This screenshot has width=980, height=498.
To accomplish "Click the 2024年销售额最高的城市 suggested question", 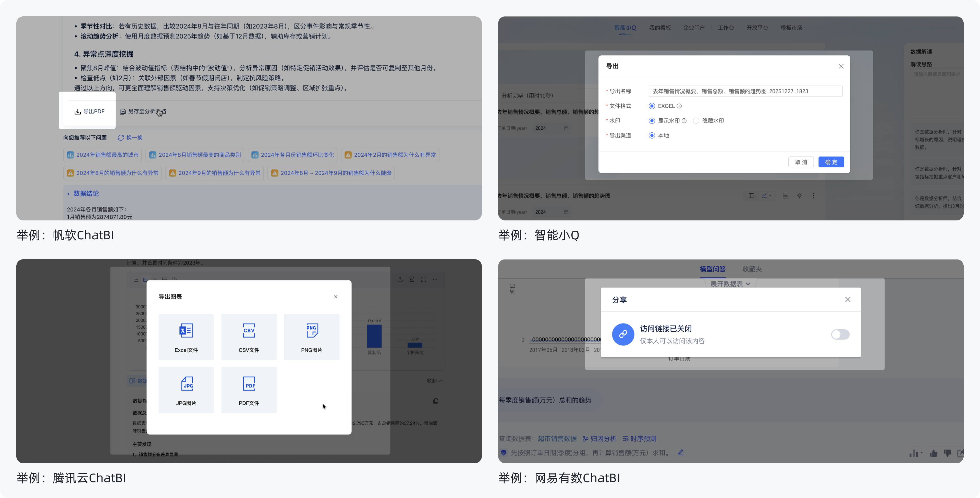I will click(x=102, y=155).
